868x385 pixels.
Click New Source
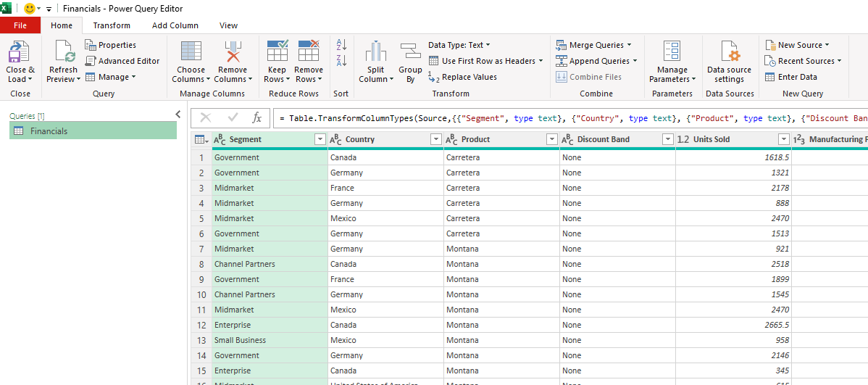coord(797,45)
